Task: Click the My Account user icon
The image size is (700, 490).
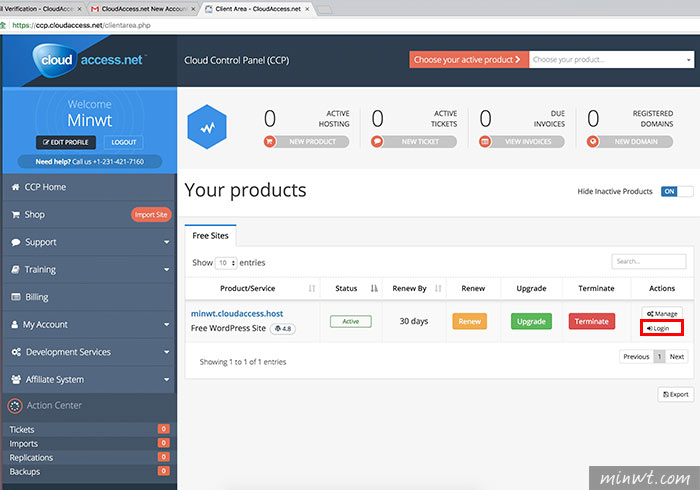Action: (15, 324)
